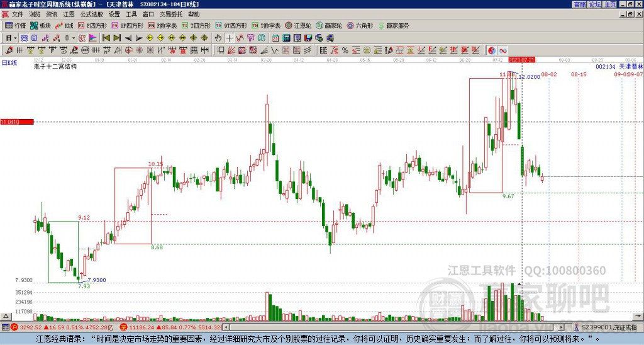Open the calculator icon
Image resolution: width=644 pixels, height=345 pixels.
pyautogui.click(x=286, y=38)
